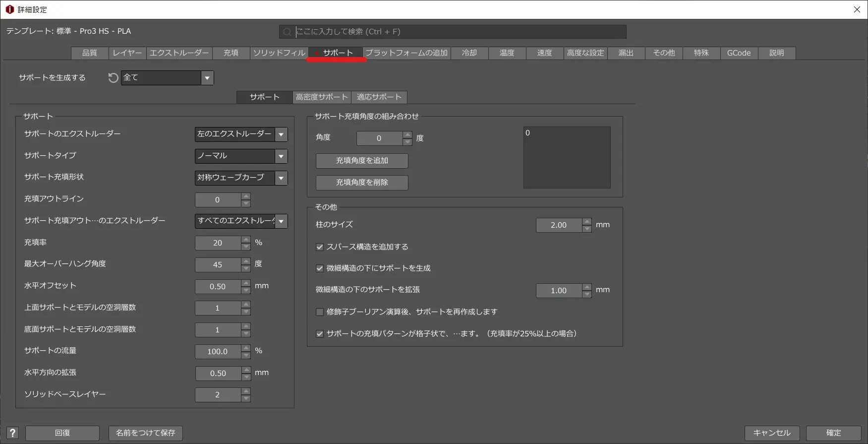Viewport: 868px width, 444px height.
Task: Decrease 角度 value with the down arrow
Action: click(407, 142)
